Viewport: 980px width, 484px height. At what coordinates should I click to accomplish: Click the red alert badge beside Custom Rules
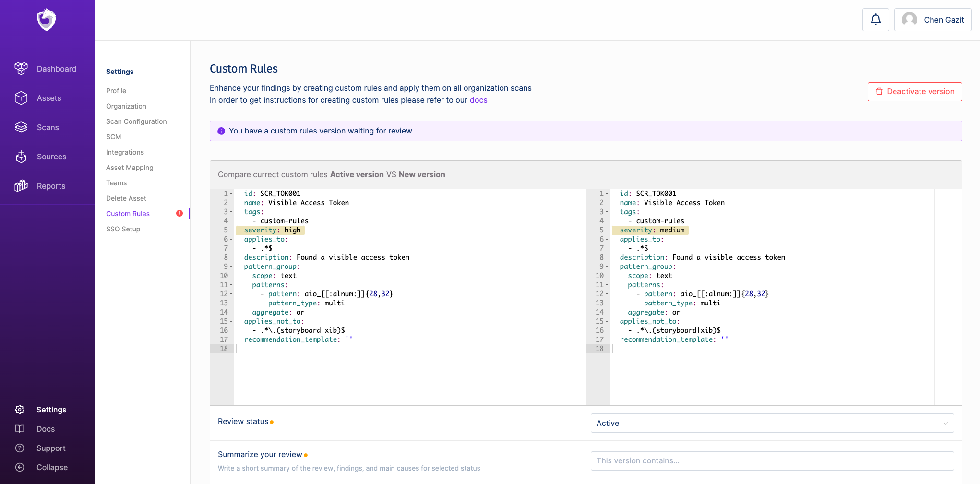(179, 213)
